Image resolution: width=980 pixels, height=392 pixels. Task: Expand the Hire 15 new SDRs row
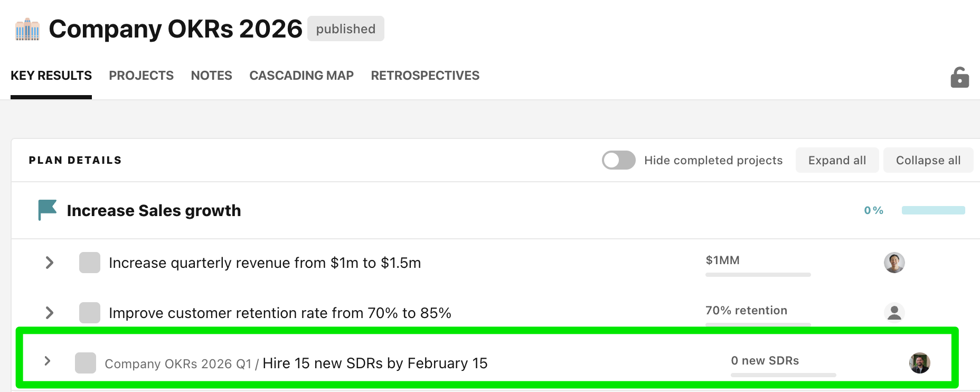pos(48,361)
